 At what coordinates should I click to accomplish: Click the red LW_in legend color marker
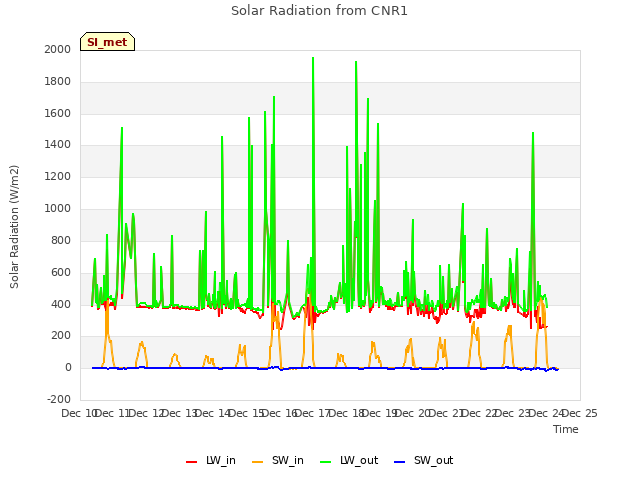pyautogui.click(x=191, y=462)
